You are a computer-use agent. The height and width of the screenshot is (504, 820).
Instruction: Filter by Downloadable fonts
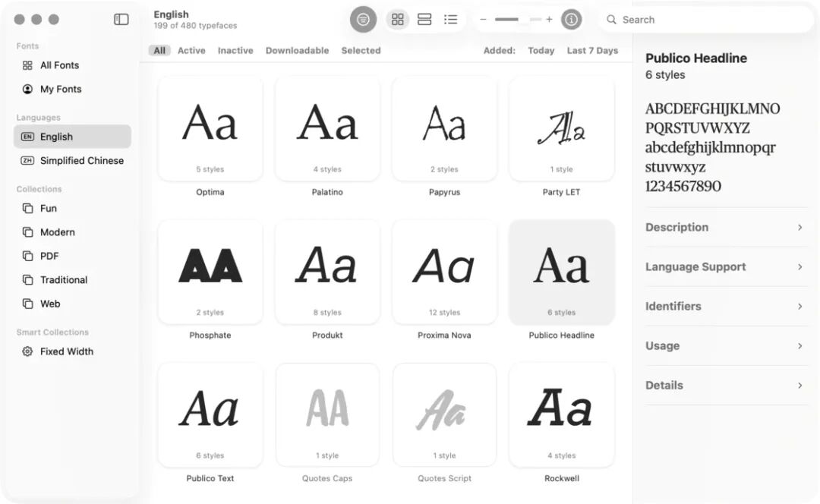coord(297,51)
